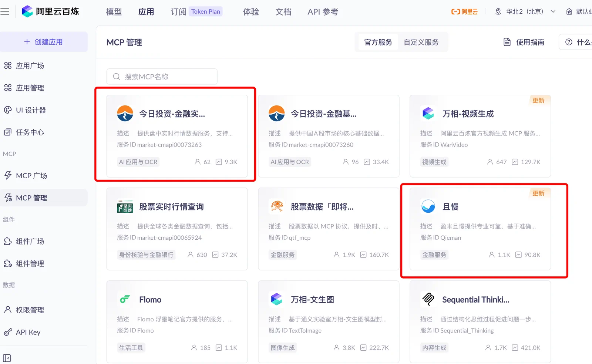This screenshot has width=592, height=364.
Task: Click the UI 设计器 palette icon
Action: click(8, 110)
